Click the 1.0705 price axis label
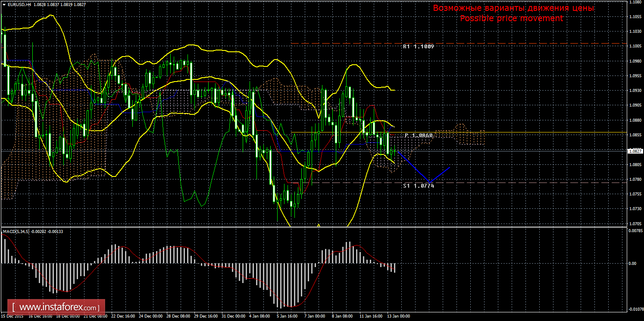This screenshot has width=644, height=321. (635, 223)
